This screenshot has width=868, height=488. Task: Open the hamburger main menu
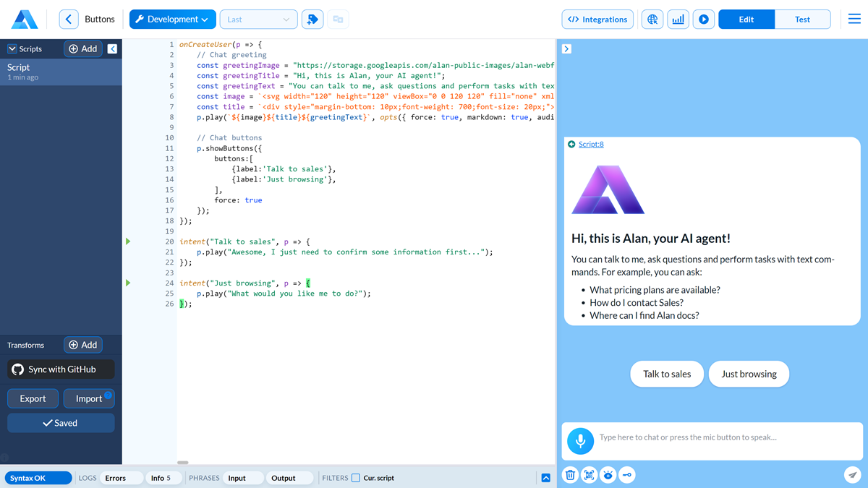(x=854, y=20)
